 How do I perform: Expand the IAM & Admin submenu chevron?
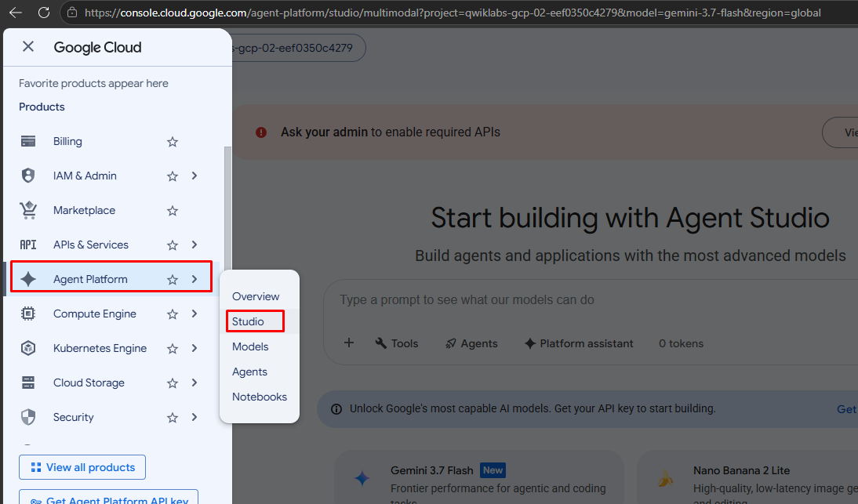tap(195, 176)
